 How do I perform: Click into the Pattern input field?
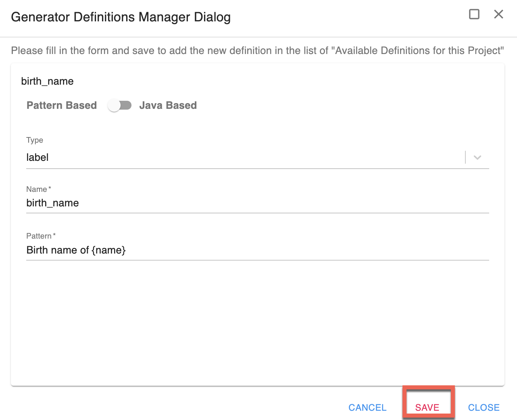[242, 250]
